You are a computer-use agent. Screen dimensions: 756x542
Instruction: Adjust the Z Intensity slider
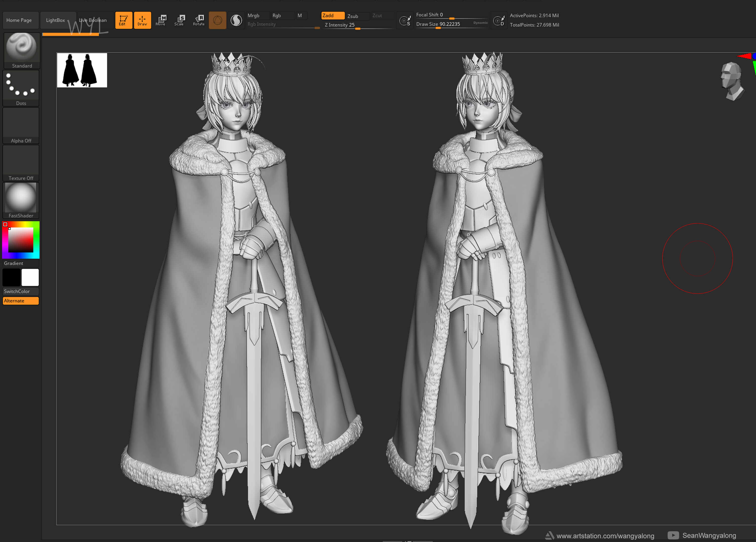point(359,25)
